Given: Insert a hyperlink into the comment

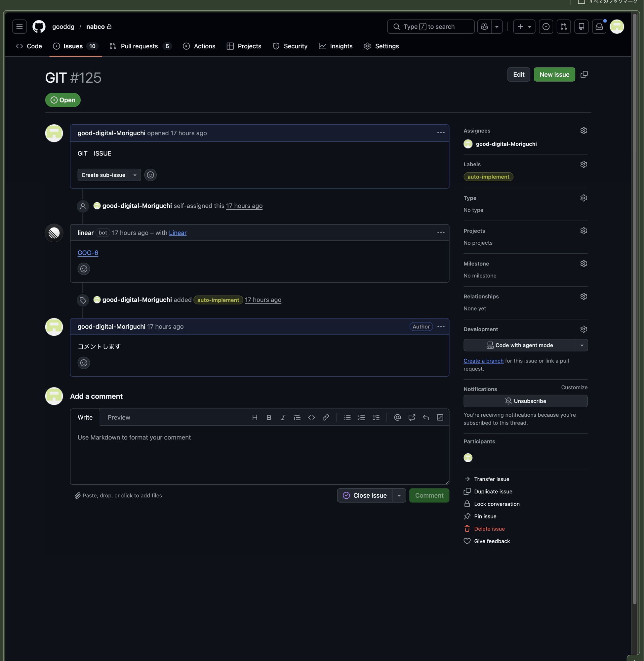Looking at the screenshot, I should pyautogui.click(x=326, y=417).
